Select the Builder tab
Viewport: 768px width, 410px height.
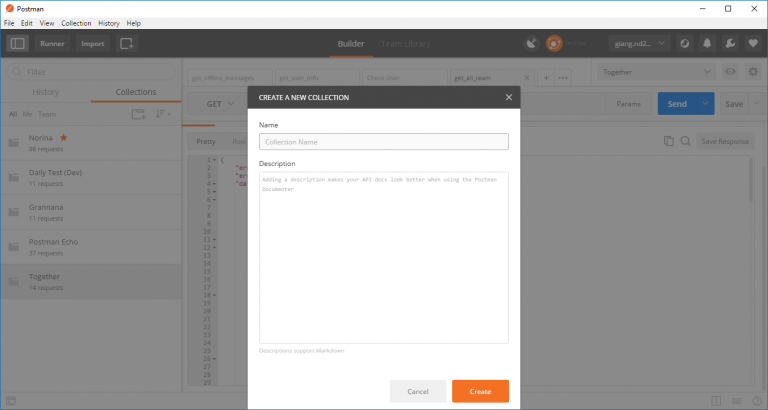click(x=351, y=44)
